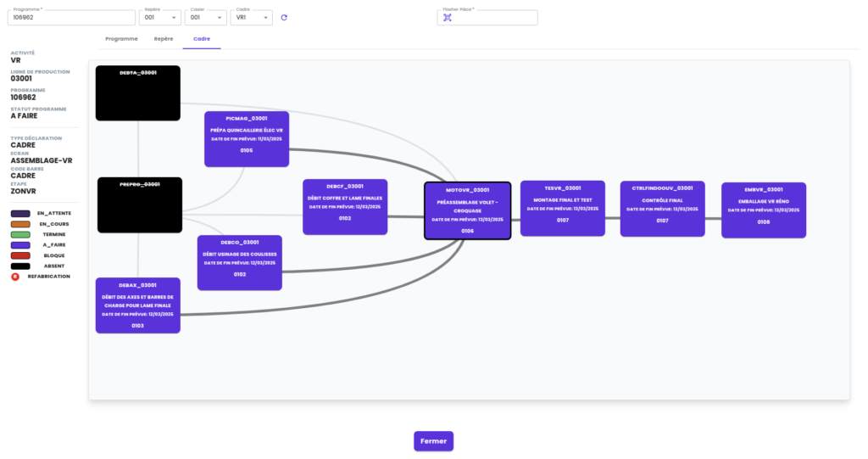Select the Cadre tab

[202, 39]
